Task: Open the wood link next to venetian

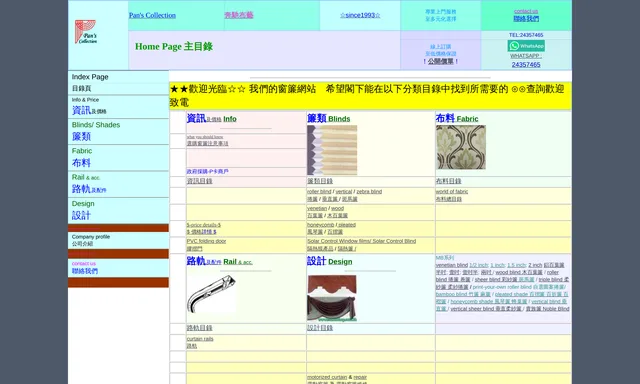Action: point(337,208)
